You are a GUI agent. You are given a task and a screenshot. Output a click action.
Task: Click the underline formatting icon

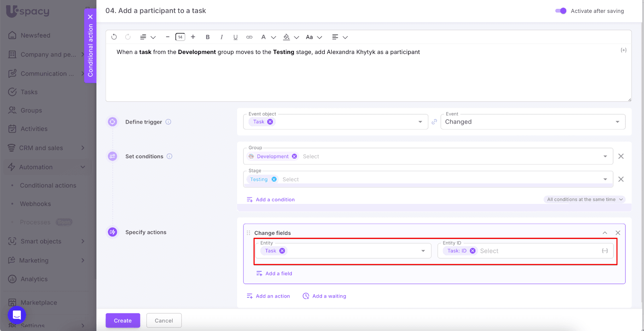(235, 37)
